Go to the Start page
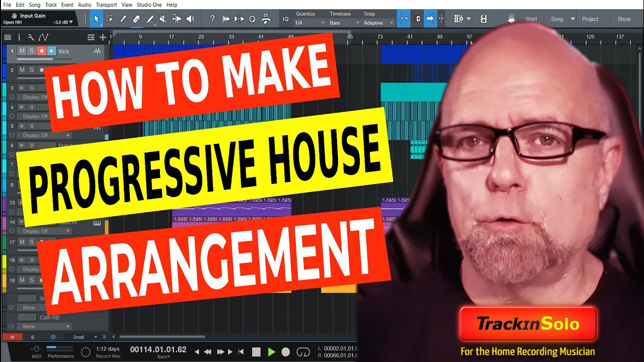This screenshot has width=644, height=362. coord(531,19)
